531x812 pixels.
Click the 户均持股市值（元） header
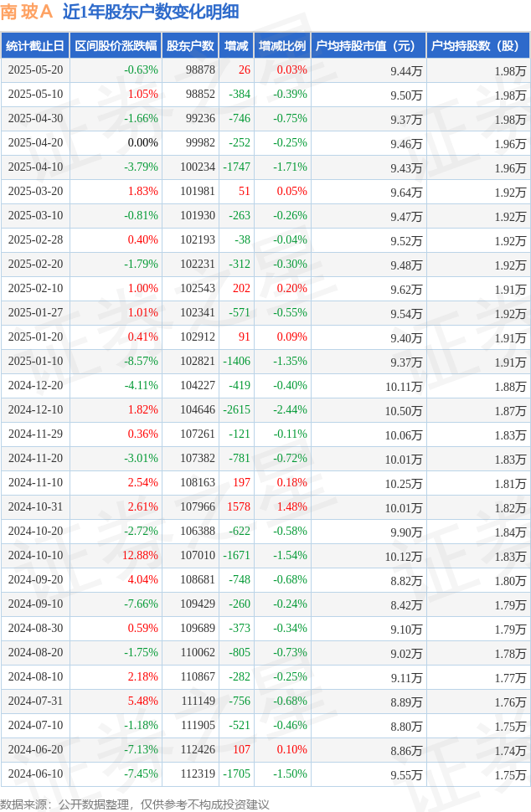(x=368, y=46)
